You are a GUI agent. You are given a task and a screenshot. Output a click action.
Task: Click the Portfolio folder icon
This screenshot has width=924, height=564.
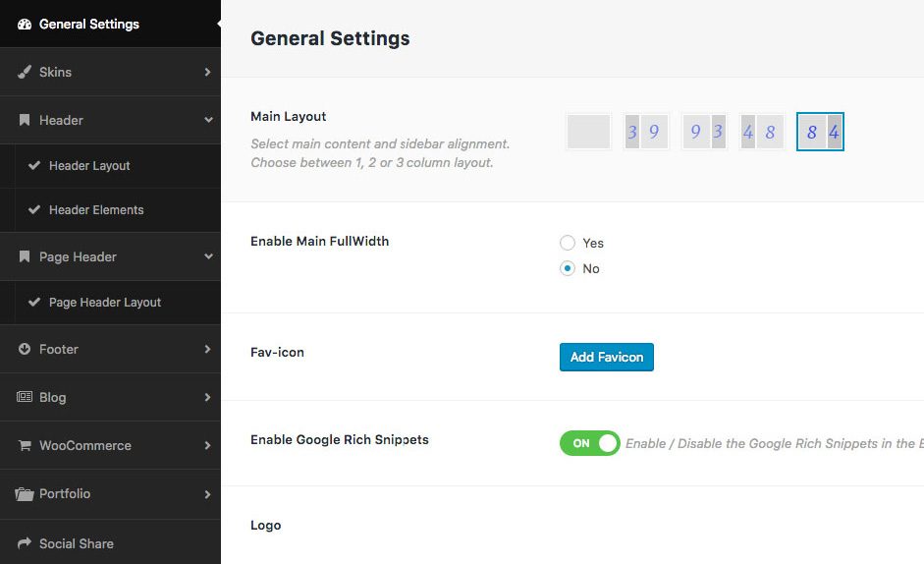[25, 494]
